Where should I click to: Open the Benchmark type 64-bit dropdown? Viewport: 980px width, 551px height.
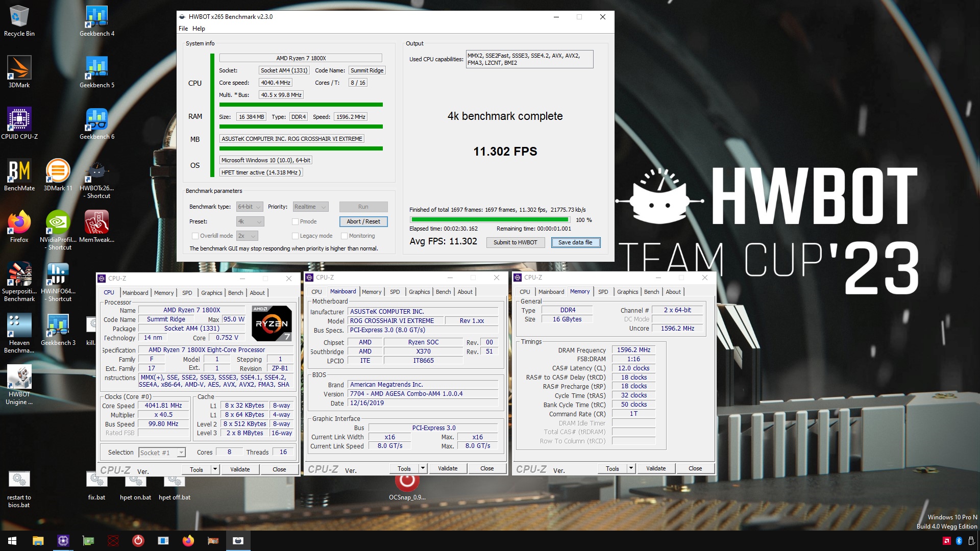(250, 207)
